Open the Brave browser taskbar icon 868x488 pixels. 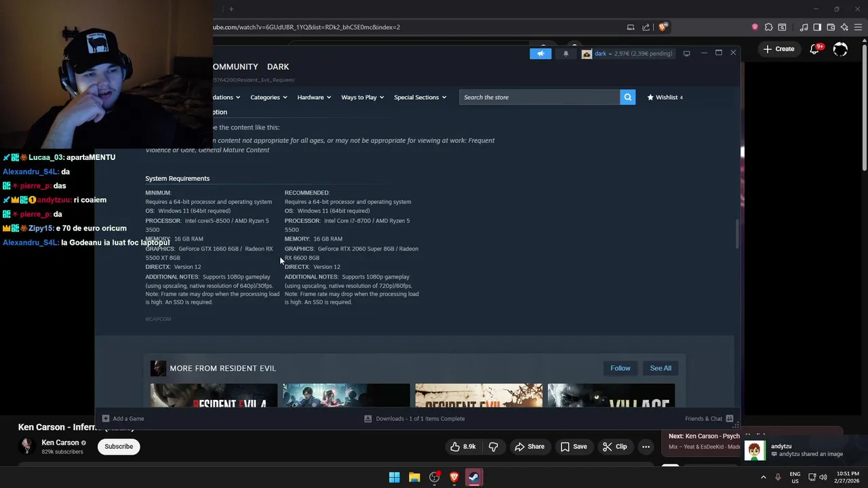tap(454, 477)
